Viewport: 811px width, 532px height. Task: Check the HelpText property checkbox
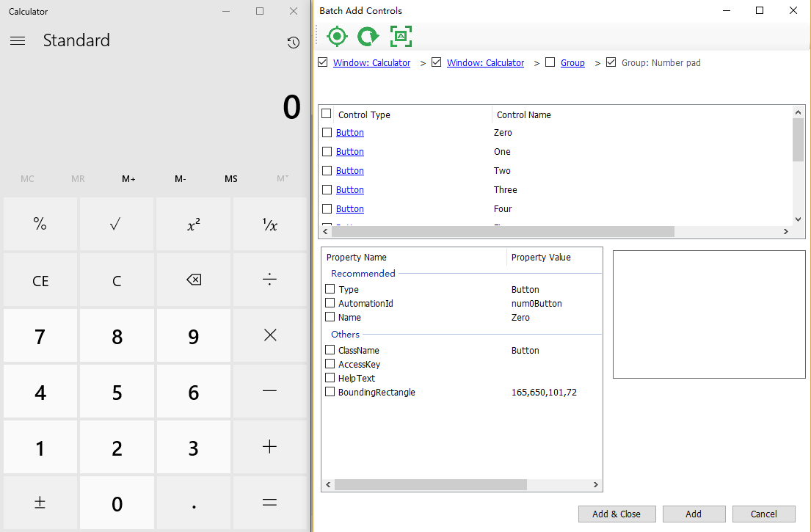tap(330, 377)
